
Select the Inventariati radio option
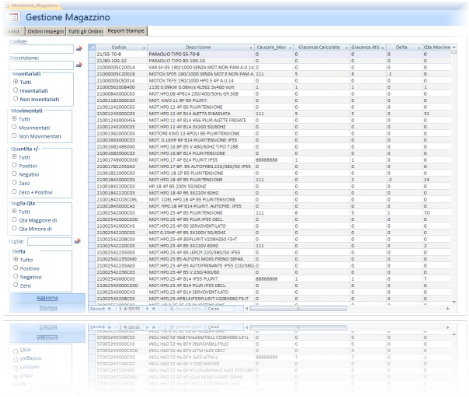click(x=15, y=90)
